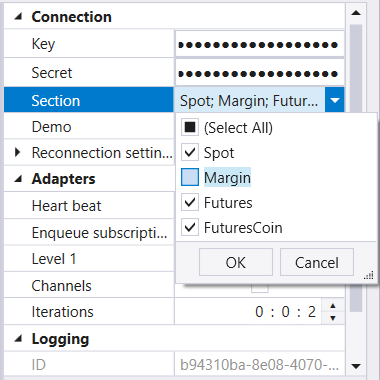Close the Section dropdown arrow
Image resolution: width=380 pixels, height=380 pixels.
click(x=334, y=100)
